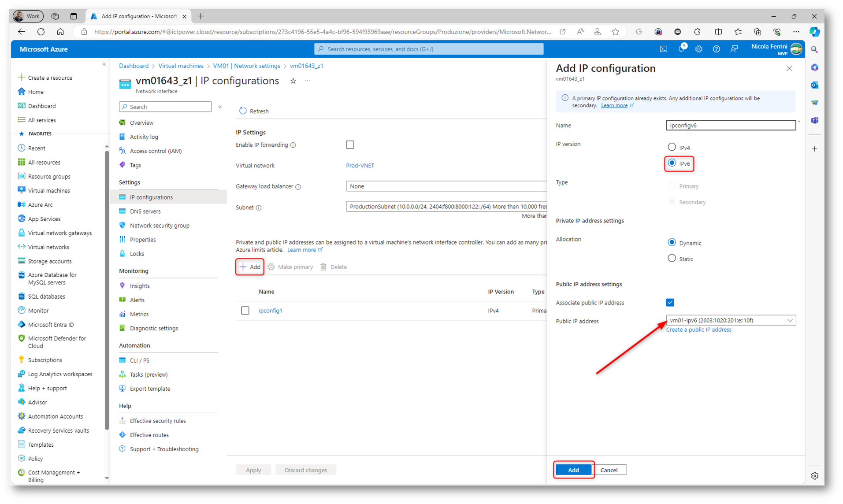Open the Subnet dropdown showing ProductionSubnet
The width and height of the screenshot is (843, 504).
(446, 207)
